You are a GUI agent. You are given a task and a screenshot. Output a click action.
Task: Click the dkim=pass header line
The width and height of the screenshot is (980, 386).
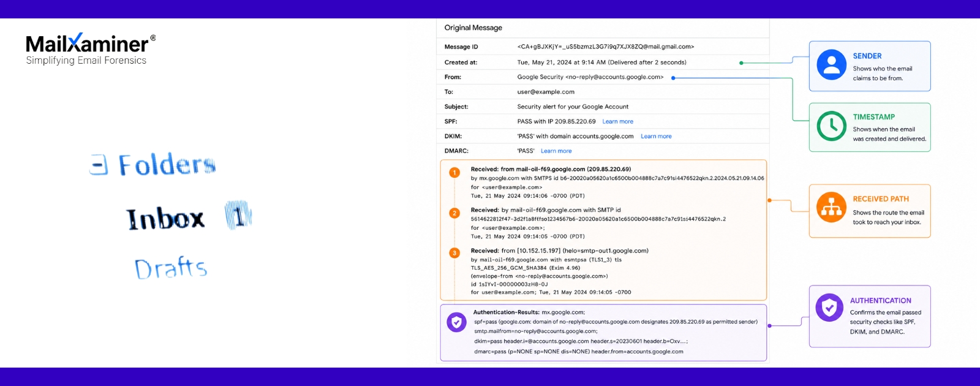(581, 341)
